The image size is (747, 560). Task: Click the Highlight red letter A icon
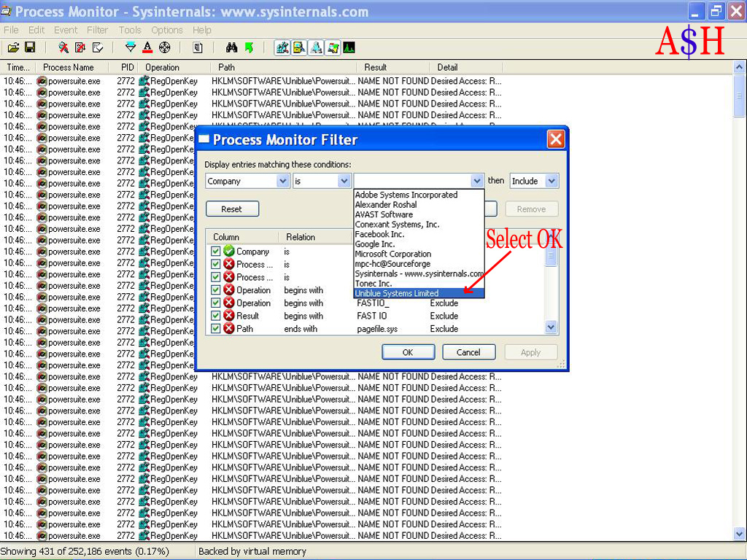[x=147, y=47]
